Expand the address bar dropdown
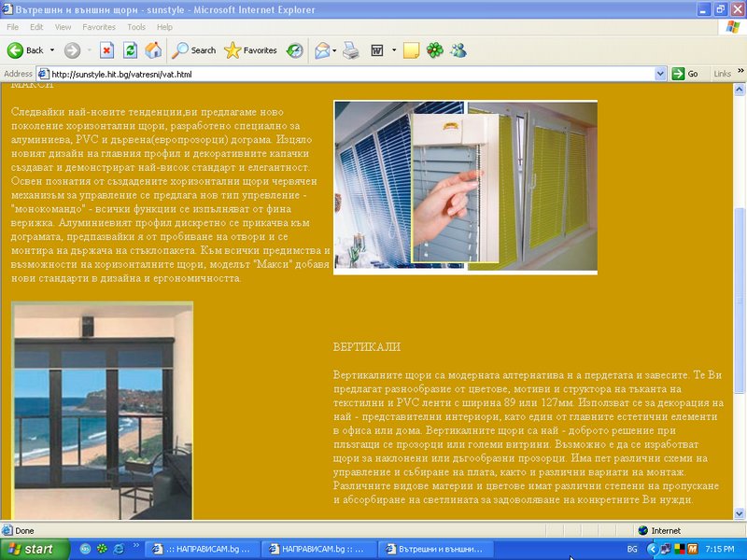This screenshot has width=747, height=560. pos(660,74)
